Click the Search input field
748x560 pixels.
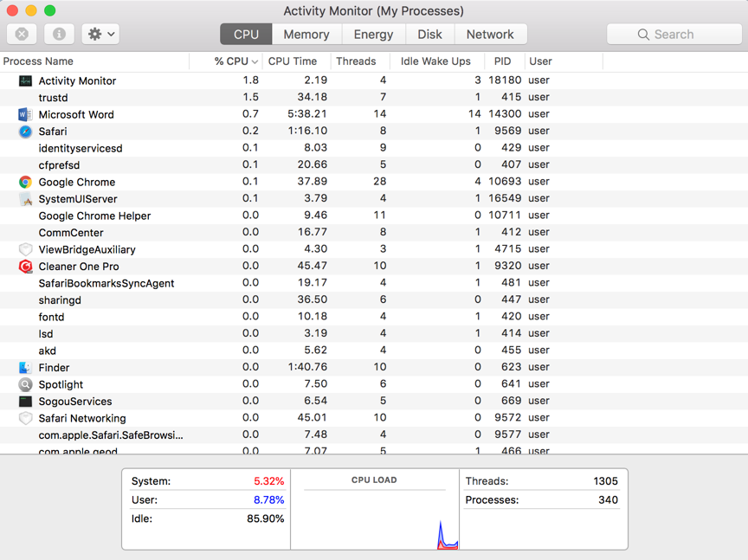[x=674, y=35]
